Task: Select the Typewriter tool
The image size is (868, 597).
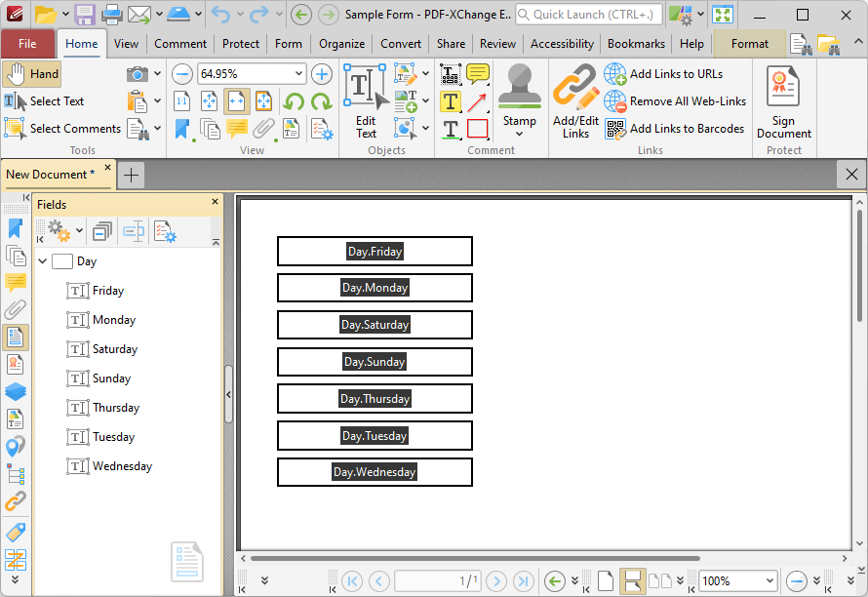Action: tap(451, 74)
